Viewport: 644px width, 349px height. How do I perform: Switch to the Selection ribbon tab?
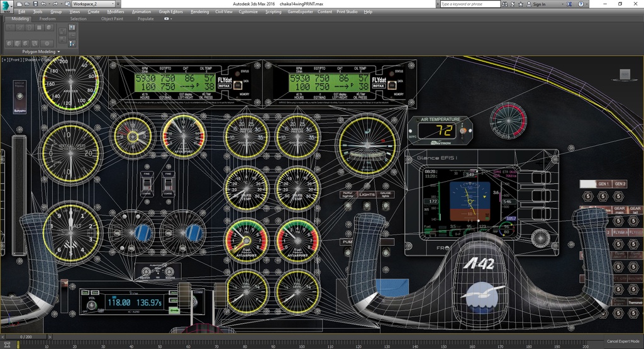click(78, 19)
